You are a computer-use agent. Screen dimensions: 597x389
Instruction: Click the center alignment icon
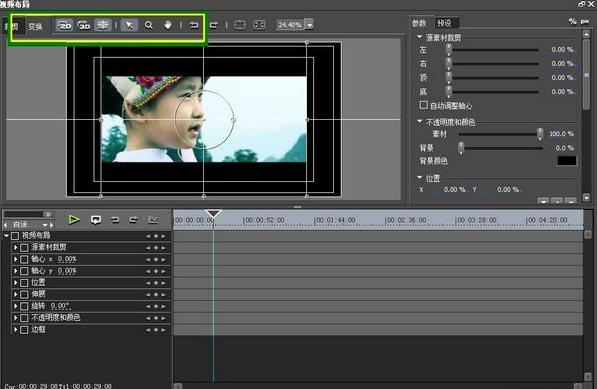[x=239, y=25]
